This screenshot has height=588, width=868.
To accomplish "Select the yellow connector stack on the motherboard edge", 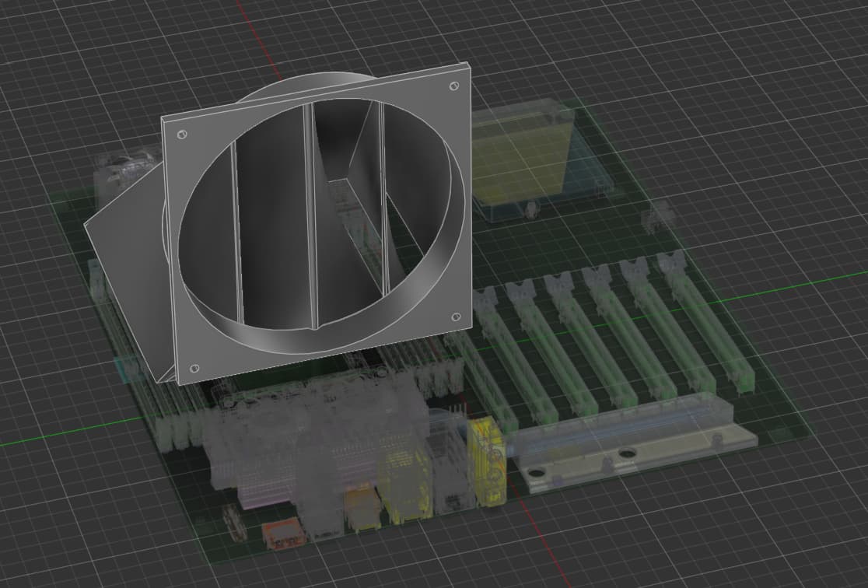I will coord(488,459).
